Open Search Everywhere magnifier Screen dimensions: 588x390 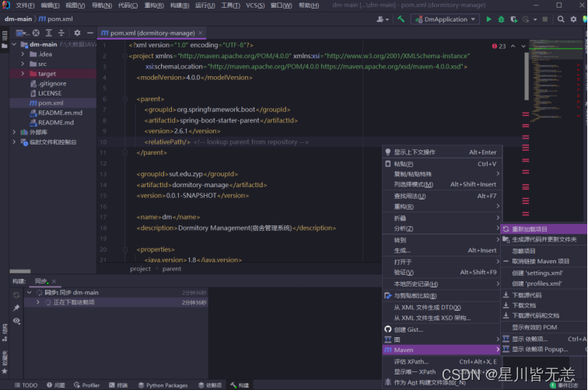(x=561, y=19)
